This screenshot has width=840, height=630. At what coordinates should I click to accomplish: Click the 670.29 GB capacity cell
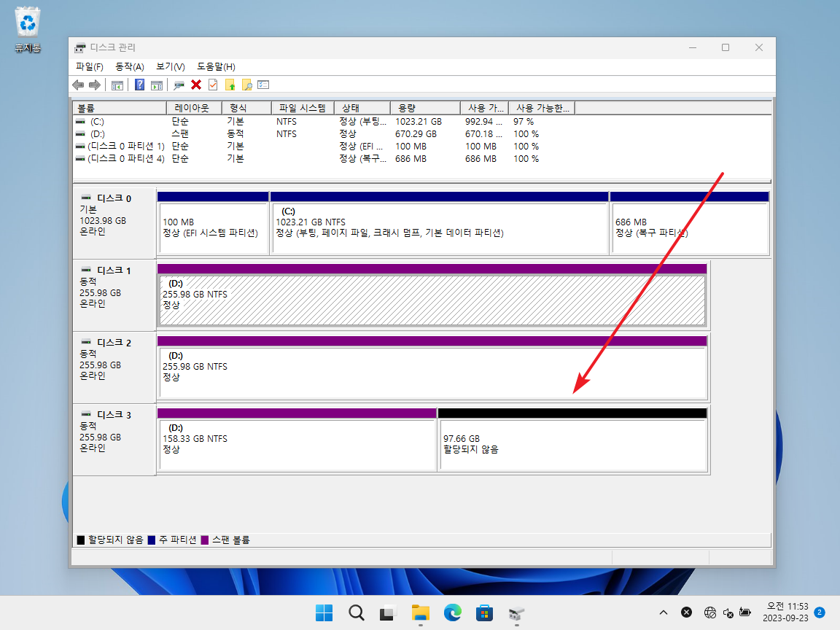[416, 134]
